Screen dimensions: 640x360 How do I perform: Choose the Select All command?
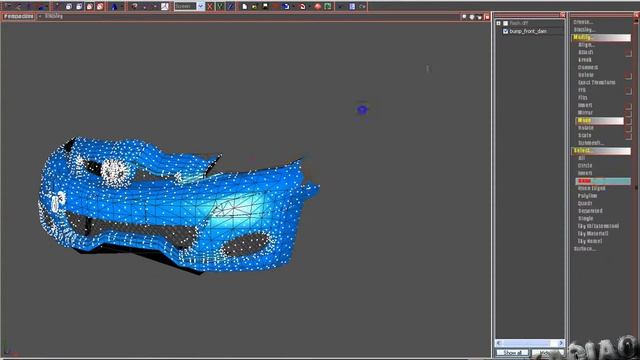pyautogui.click(x=582, y=158)
